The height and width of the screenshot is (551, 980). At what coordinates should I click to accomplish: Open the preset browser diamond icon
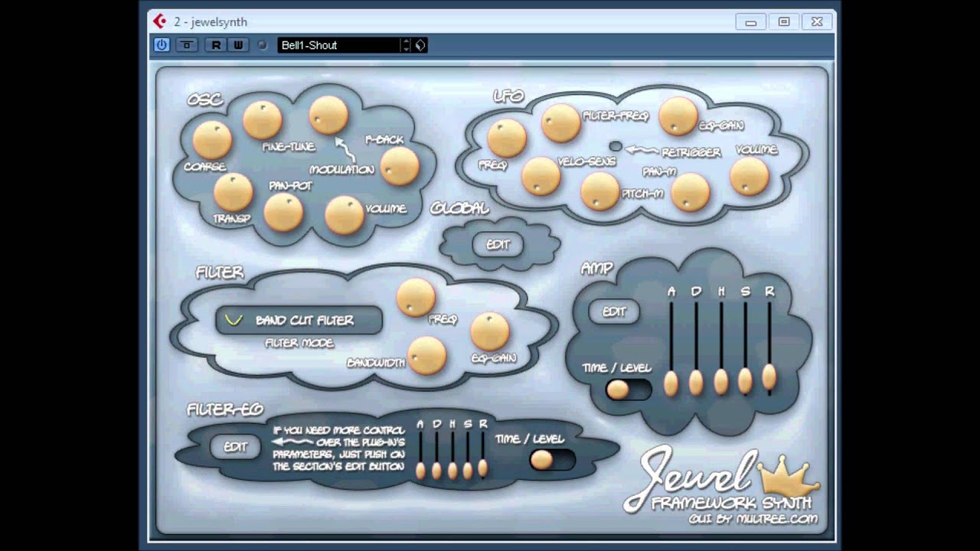coord(420,45)
